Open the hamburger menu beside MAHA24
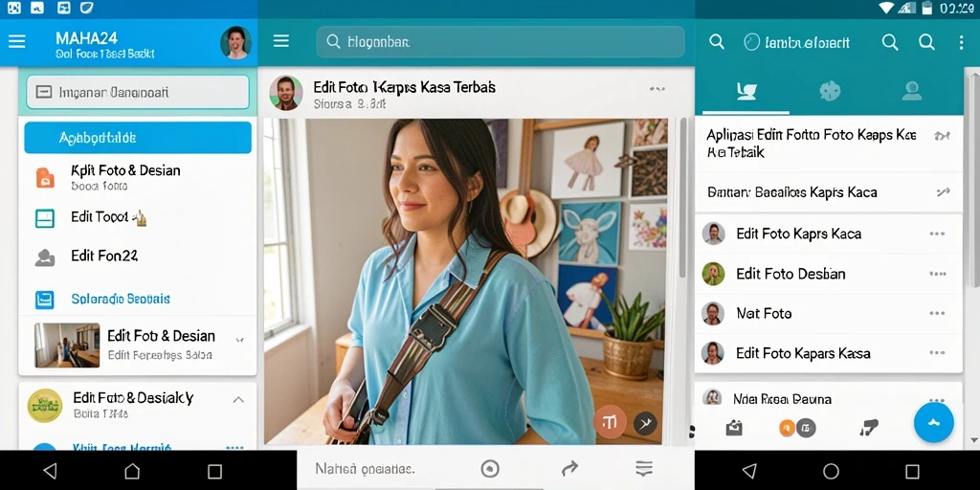This screenshot has height=490, width=980. tap(17, 42)
